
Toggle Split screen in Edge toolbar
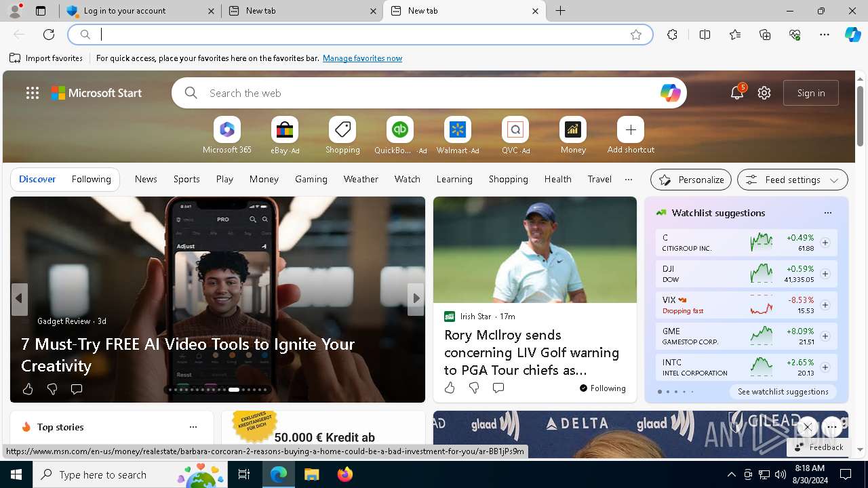(x=705, y=35)
